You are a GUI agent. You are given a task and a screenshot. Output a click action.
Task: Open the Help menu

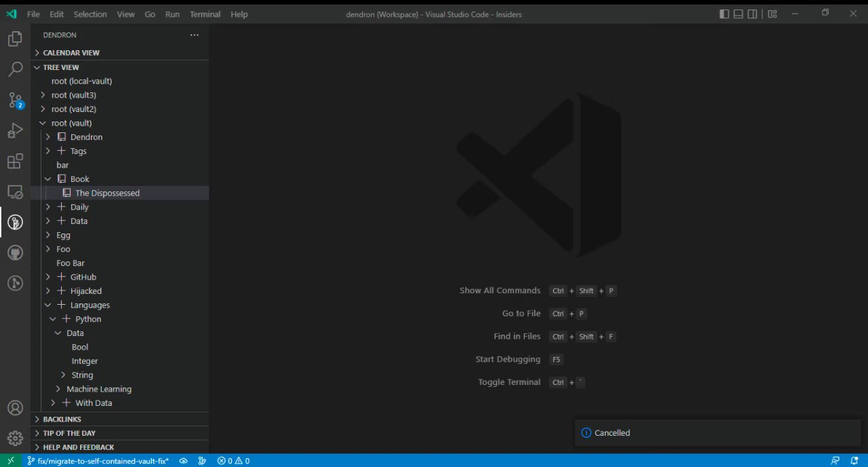(x=239, y=14)
